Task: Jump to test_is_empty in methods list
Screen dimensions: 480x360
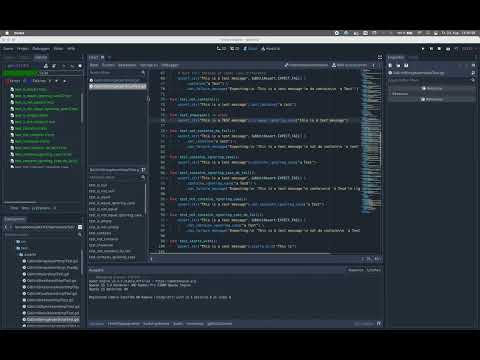Action: pyautogui.click(x=100, y=221)
